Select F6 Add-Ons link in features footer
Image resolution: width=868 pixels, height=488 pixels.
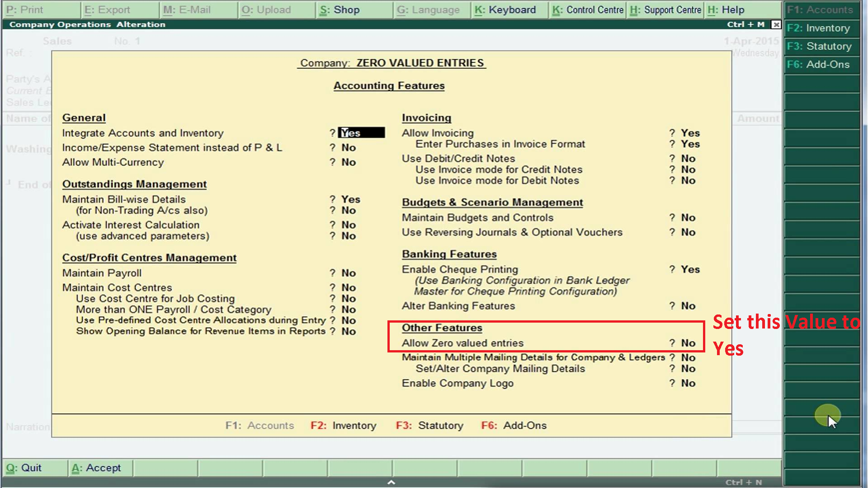coord(514,425)
